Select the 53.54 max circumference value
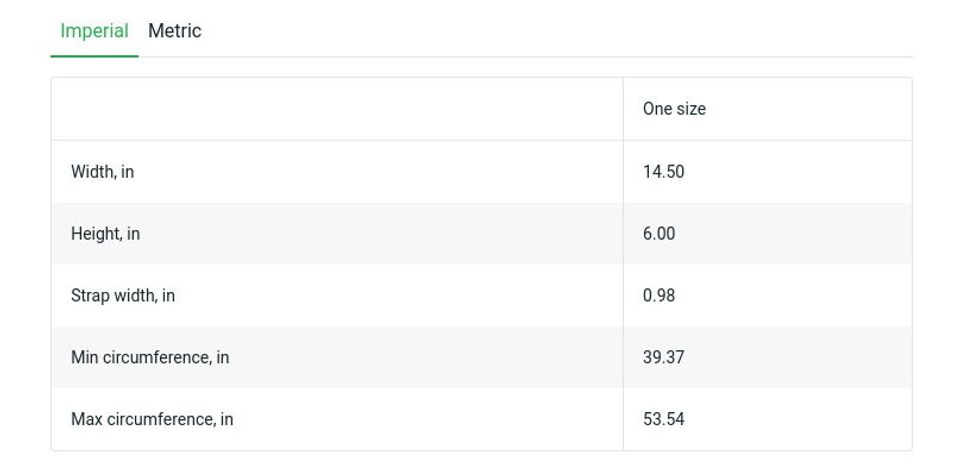The image size is (960, 469). coord(663,420)
